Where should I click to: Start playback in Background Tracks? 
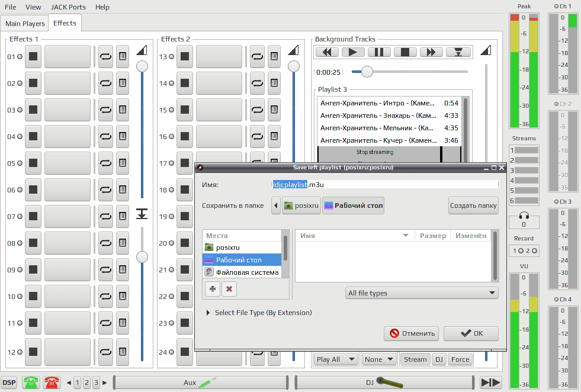point(353,52)
